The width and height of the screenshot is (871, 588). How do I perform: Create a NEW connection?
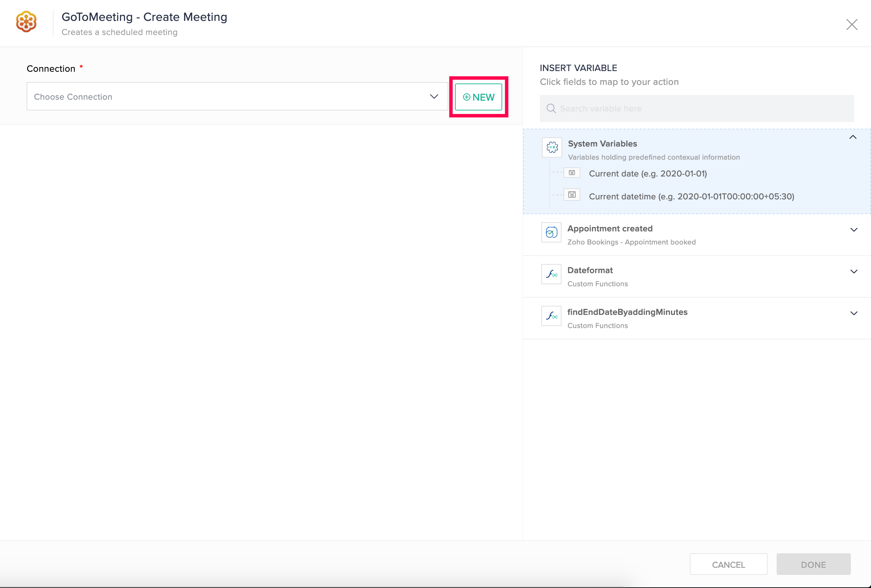[x=478, y=97]
